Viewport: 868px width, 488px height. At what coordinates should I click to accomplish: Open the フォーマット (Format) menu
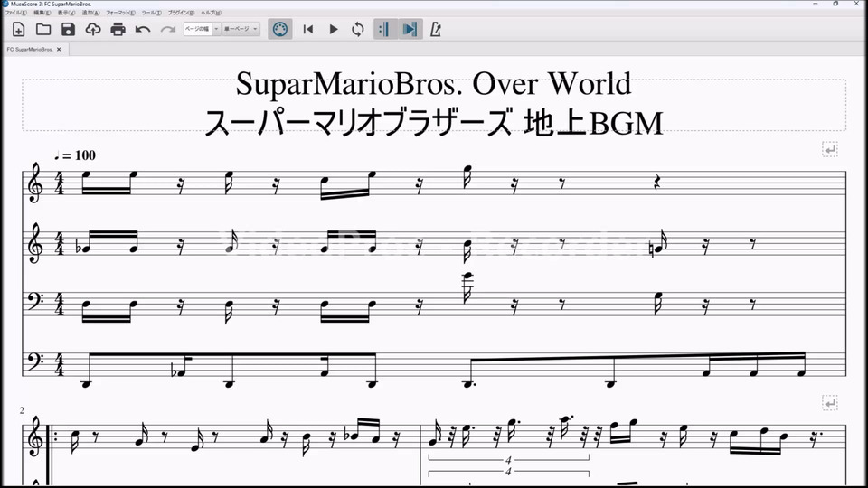click(120, 12)
